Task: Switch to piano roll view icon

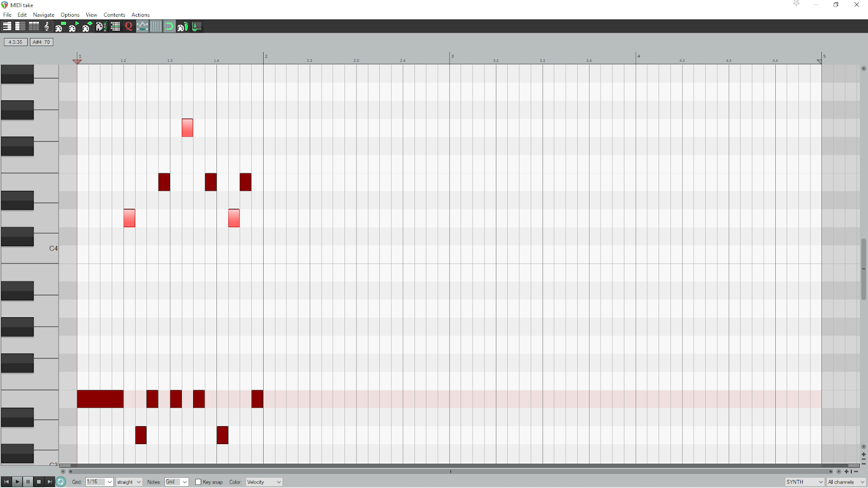Action: [x=7, y=26]
